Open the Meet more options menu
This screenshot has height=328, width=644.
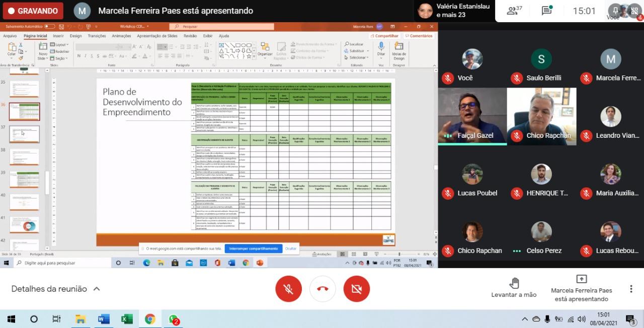pos(631,289)
